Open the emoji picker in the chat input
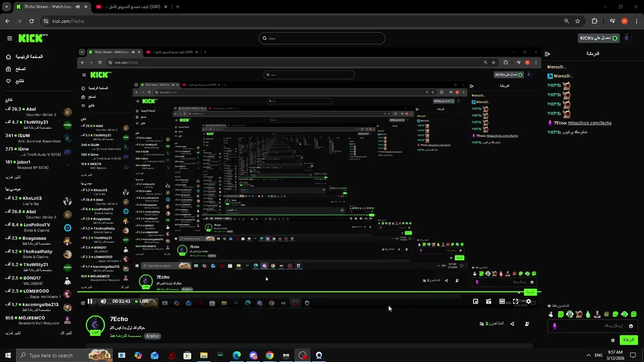 [631, 326]
